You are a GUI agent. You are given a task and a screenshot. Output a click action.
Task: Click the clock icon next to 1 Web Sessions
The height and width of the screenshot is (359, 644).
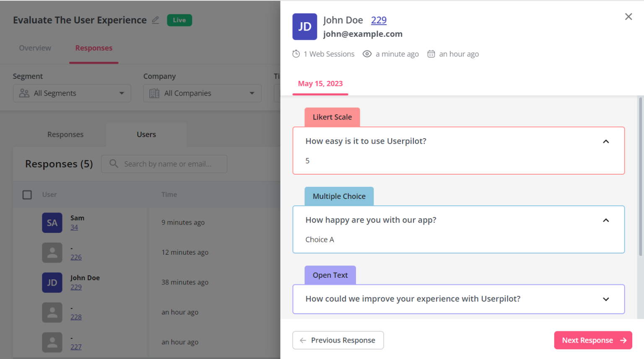click(x=296, y=54)
